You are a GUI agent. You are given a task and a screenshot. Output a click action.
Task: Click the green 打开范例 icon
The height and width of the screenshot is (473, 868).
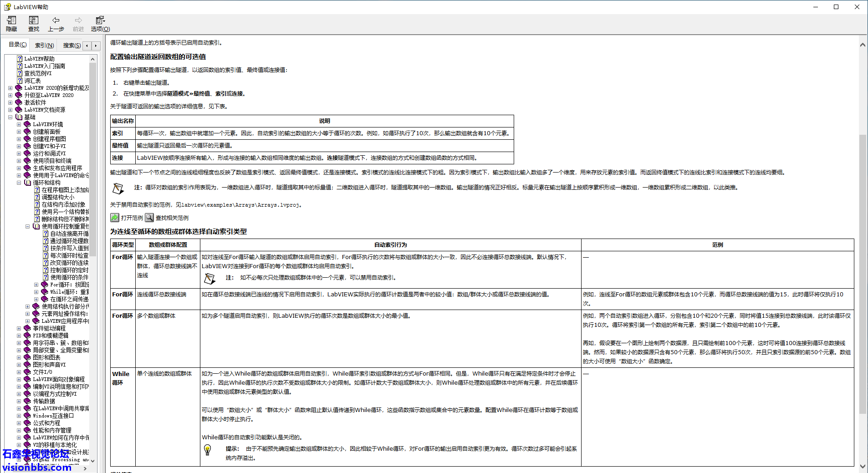coord(115,218)
